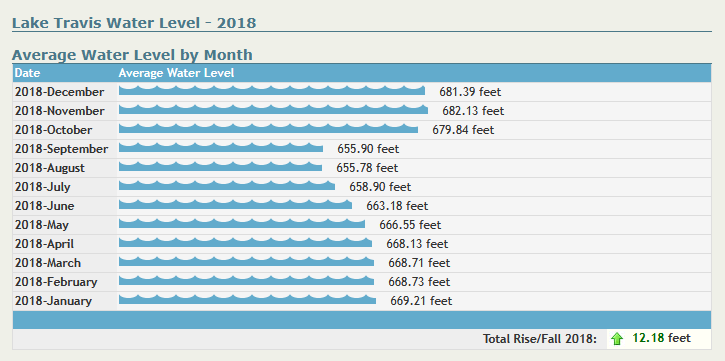The image size is (725, 361).
Task: Click the May water level wave bar
Action: click(242, 223)
